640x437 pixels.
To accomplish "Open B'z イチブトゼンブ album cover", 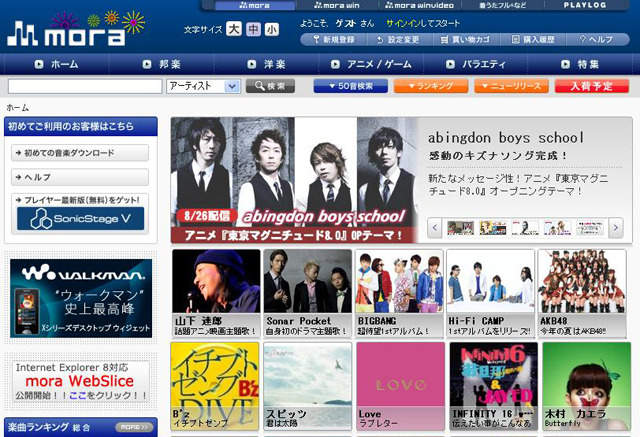I will [215, 386].
